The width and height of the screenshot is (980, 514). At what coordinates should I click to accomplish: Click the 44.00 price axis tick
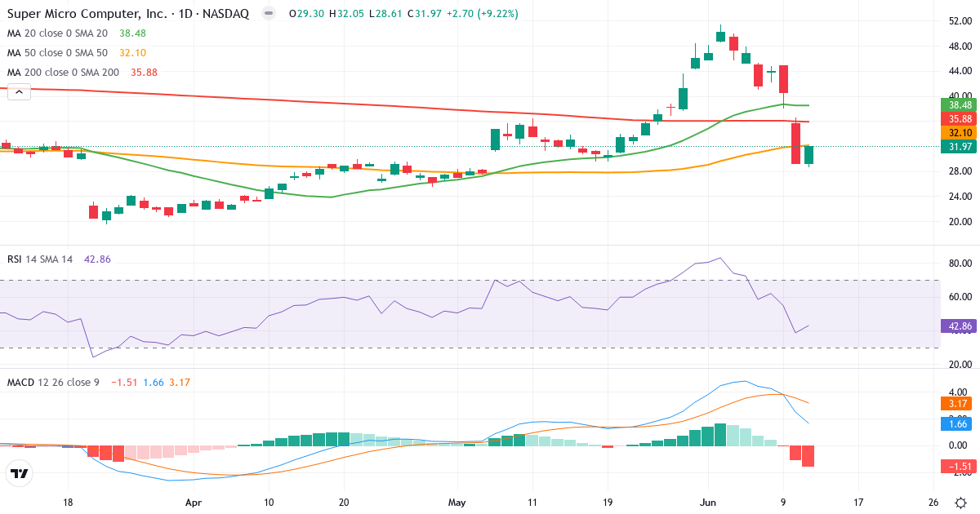coord(959,72)
